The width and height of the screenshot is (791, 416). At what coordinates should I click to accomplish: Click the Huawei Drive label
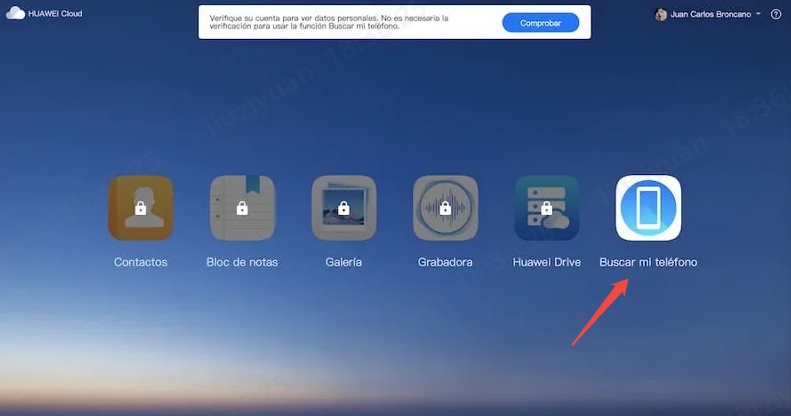[547, 262]
